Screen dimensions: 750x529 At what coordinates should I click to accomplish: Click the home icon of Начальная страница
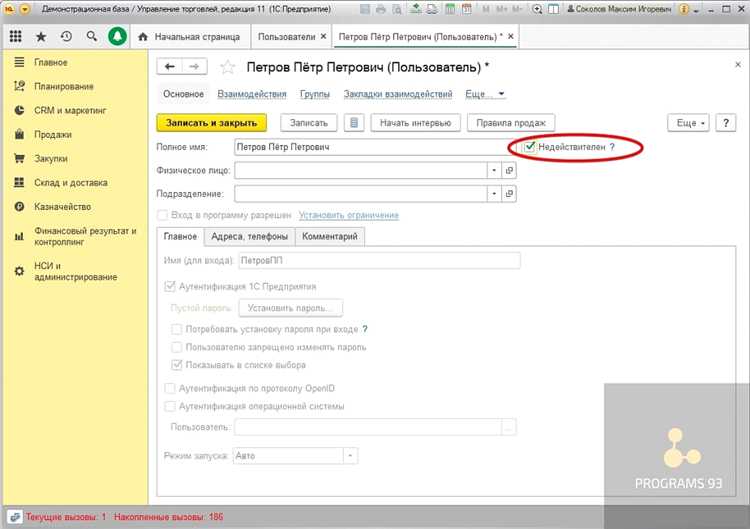[x=143, y=37]
